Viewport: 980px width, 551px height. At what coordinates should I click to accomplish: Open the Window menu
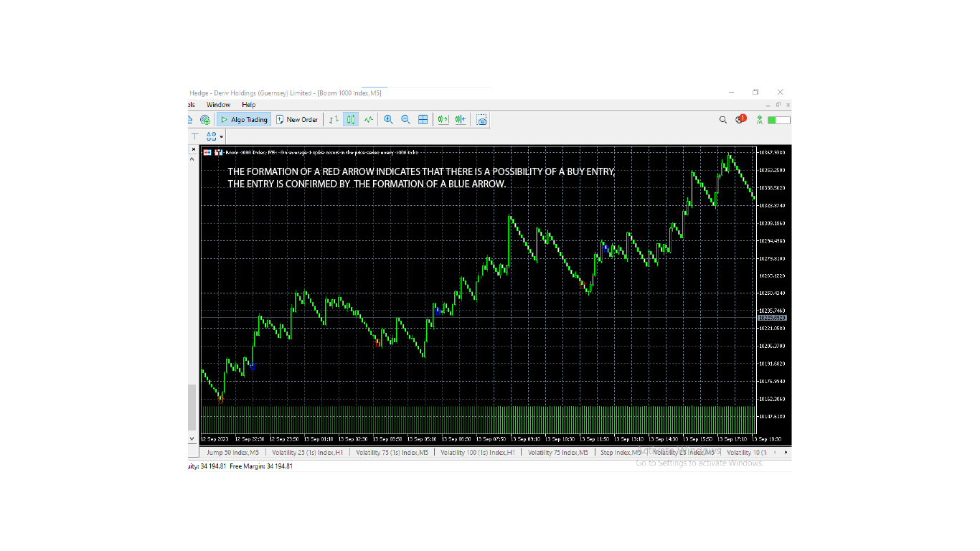point(217,104)
